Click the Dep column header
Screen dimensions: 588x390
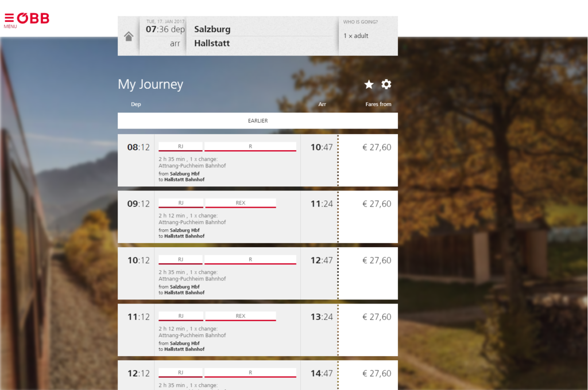coord(136,104)
